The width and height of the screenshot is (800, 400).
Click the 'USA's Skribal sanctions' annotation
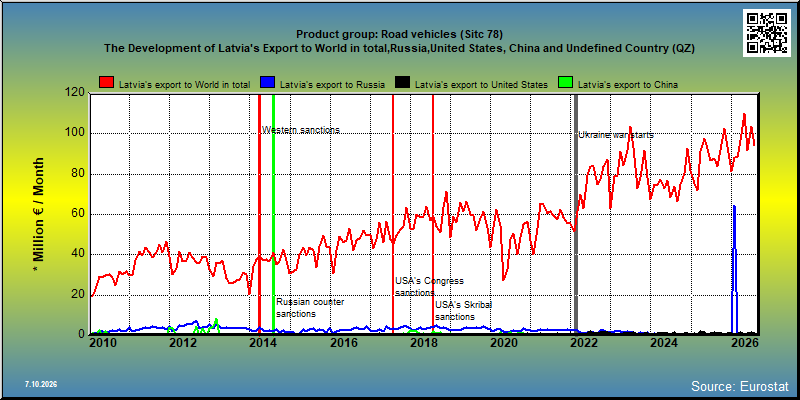464,311
